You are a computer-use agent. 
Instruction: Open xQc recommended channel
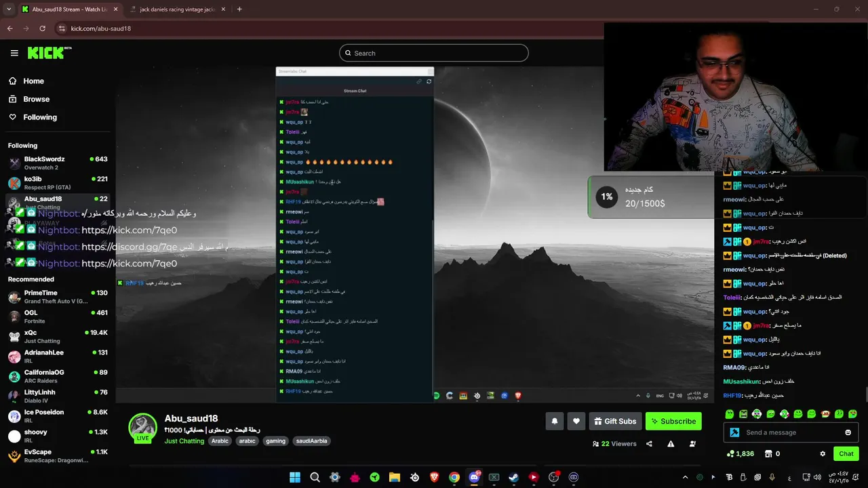coord(57,336)
